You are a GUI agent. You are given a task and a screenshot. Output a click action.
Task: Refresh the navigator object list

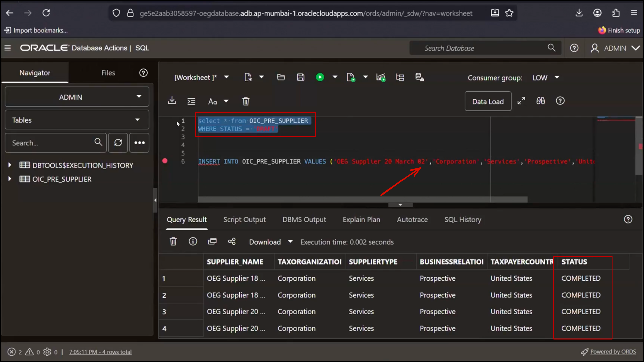click(118, 143)
